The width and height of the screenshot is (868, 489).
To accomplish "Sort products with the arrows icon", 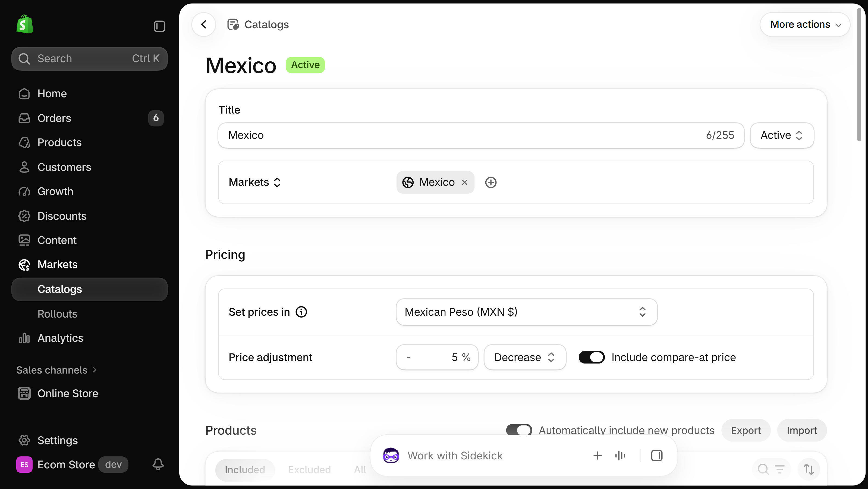I will point(809,469).
